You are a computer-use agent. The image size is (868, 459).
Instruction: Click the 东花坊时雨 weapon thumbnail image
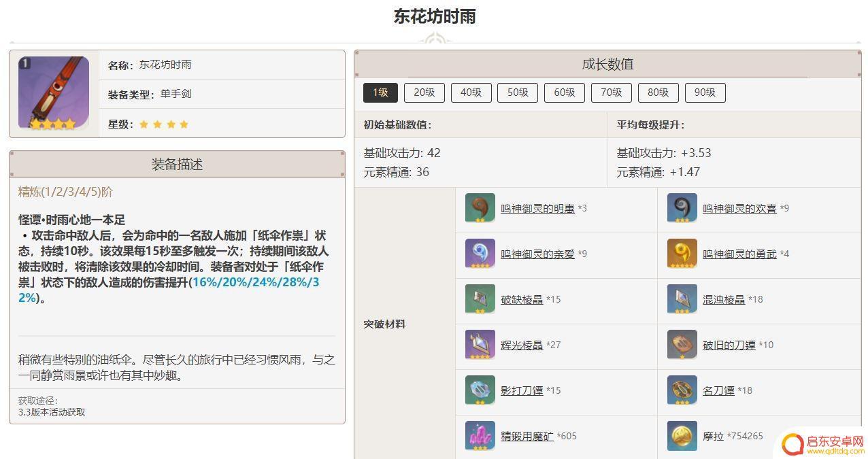(x=54, y=93)
